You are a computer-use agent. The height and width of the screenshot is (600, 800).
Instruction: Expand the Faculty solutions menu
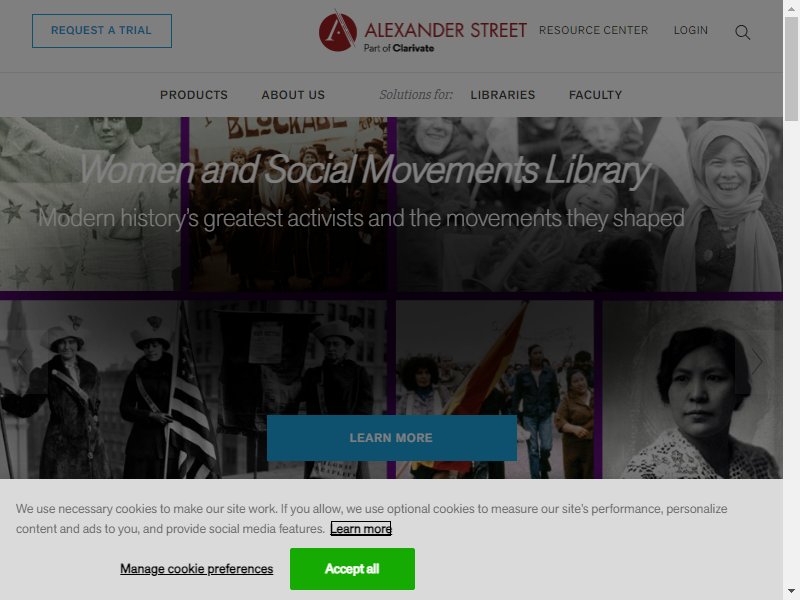(x=595, y=95)
